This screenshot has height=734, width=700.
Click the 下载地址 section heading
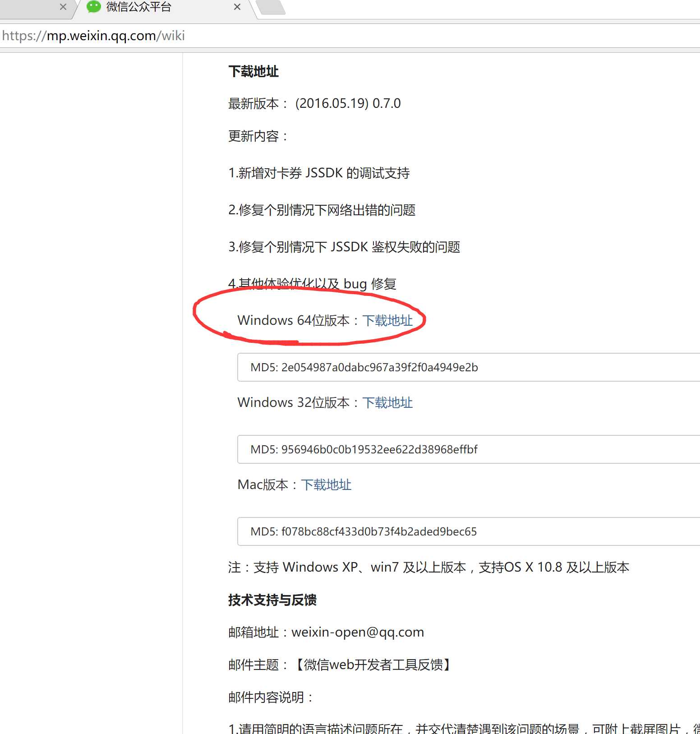(253, 71)
